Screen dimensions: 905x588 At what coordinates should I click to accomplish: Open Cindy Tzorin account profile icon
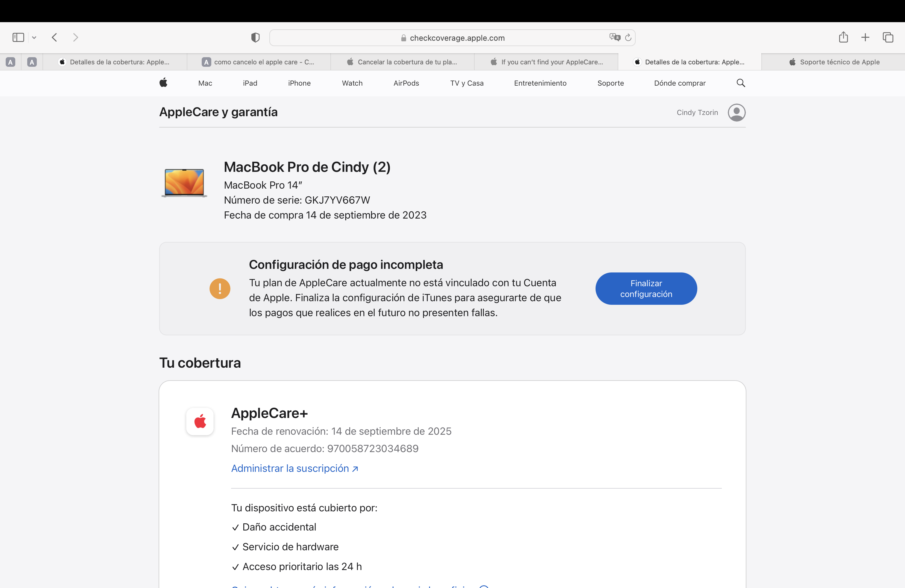[737, 113]
